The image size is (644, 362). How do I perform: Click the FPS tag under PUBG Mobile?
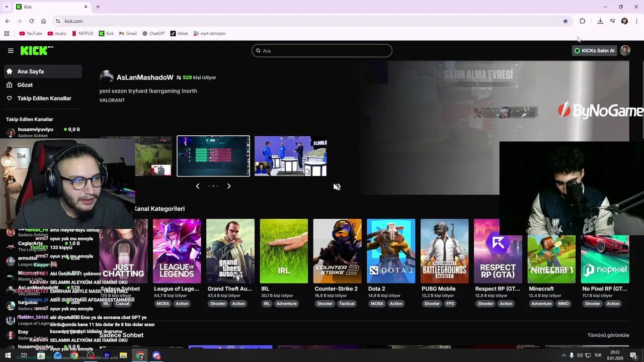[x=450, y=304]
